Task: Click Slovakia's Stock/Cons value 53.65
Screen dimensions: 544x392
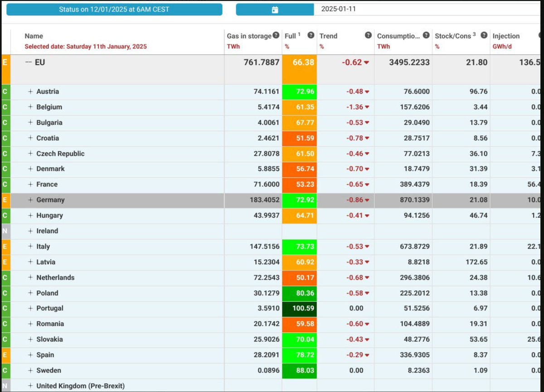Action: coord(478,339)
